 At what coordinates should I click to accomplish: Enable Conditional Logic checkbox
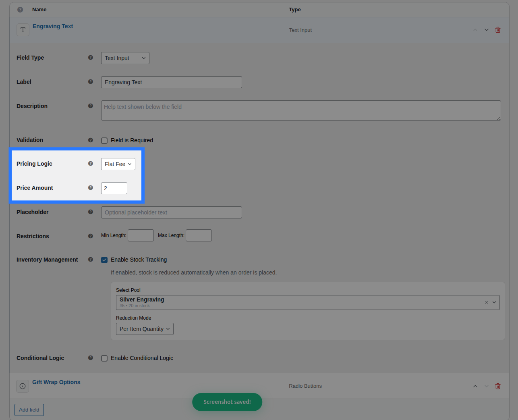click(x=104, y=358)
